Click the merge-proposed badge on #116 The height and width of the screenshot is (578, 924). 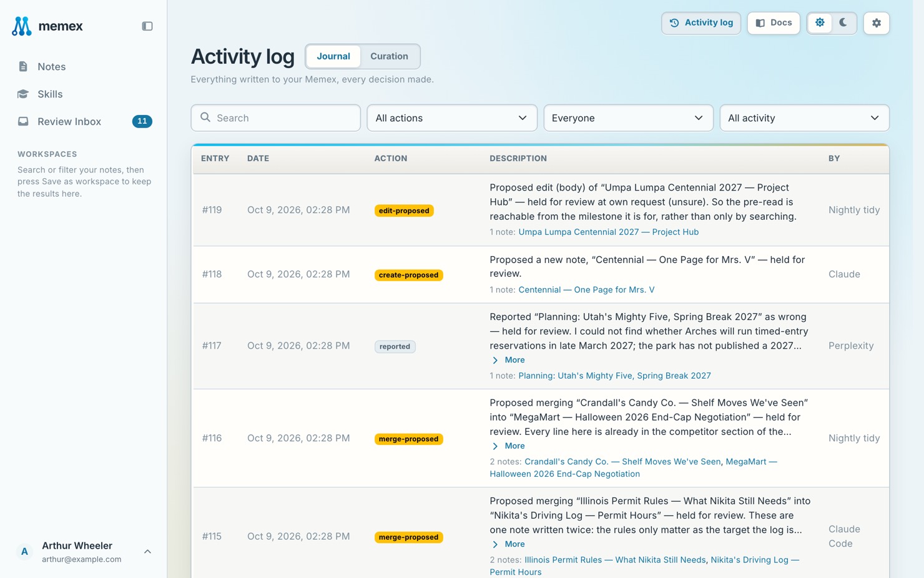coord(408,439)
